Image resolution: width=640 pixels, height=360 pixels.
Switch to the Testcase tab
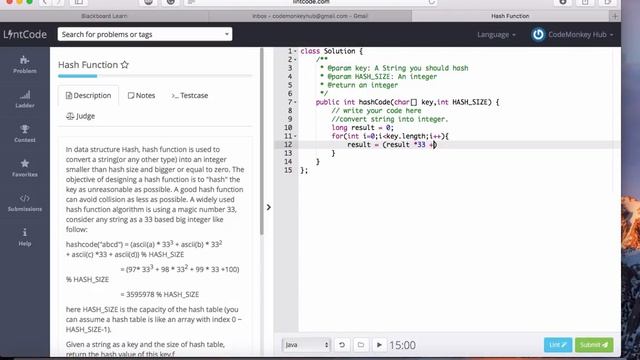pyautogui.click(x=190, y=96)
